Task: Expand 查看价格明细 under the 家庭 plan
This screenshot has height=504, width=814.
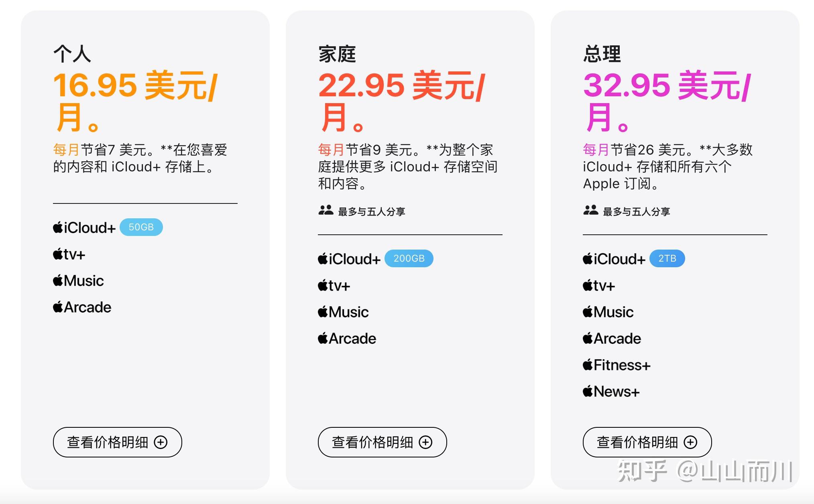Action: tap(382, 442)
